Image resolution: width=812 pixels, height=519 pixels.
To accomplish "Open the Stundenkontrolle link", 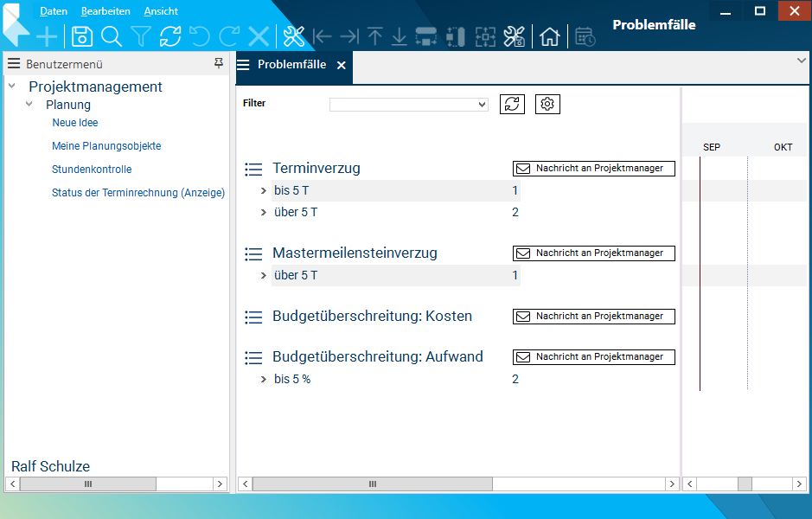I will point(92,170).
